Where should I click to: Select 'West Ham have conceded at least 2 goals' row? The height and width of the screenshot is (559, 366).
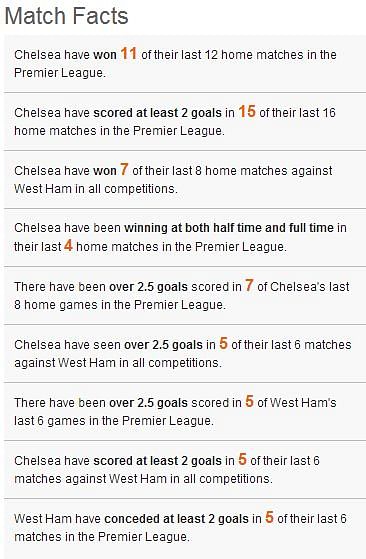(185, 528)
